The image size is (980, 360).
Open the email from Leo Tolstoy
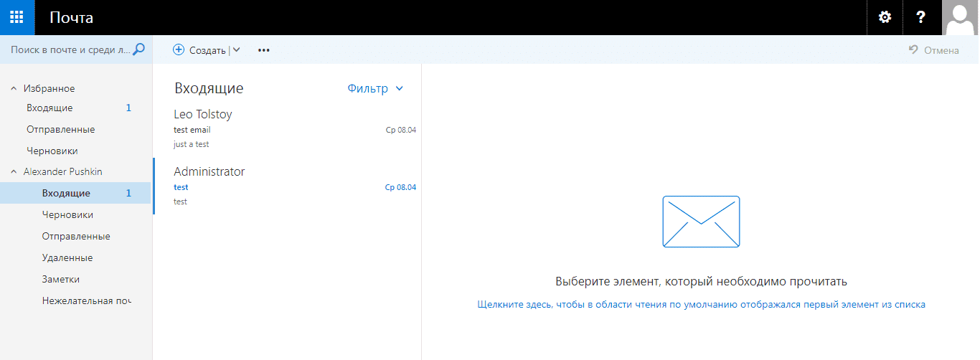pos(288,129)
